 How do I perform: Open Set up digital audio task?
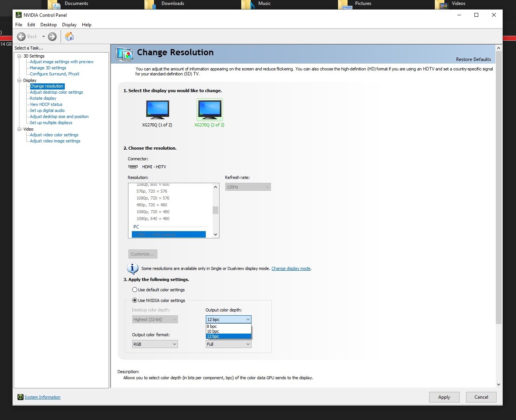click(47, 110)
